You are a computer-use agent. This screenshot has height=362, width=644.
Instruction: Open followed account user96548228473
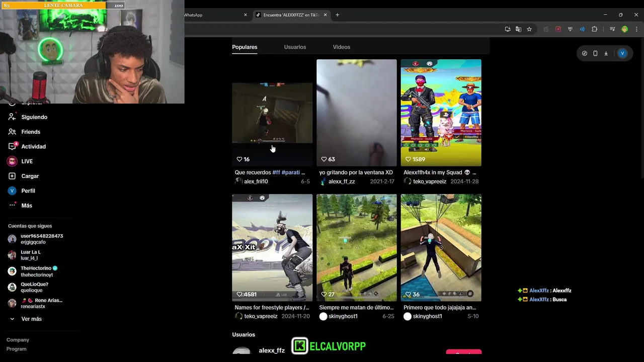pos(35,239)
